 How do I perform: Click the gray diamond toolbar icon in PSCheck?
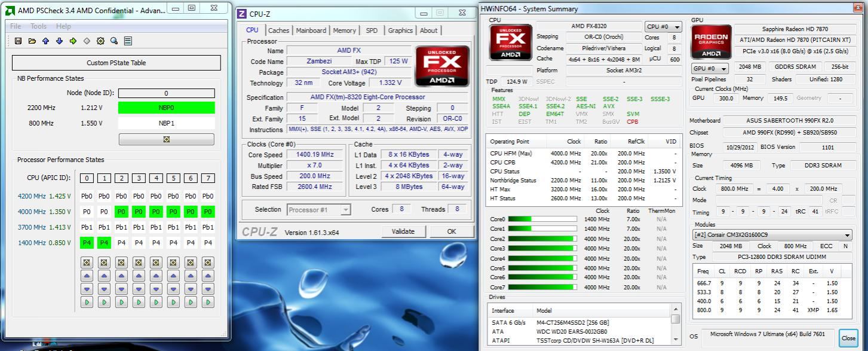(87, 41)
